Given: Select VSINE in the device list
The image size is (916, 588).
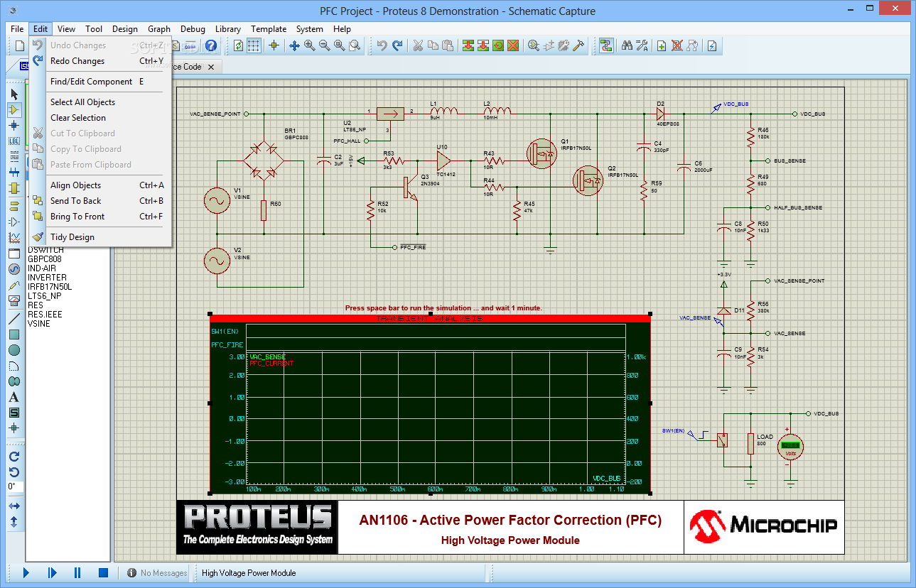Looking at the screenshot, I should pos(39,324).
